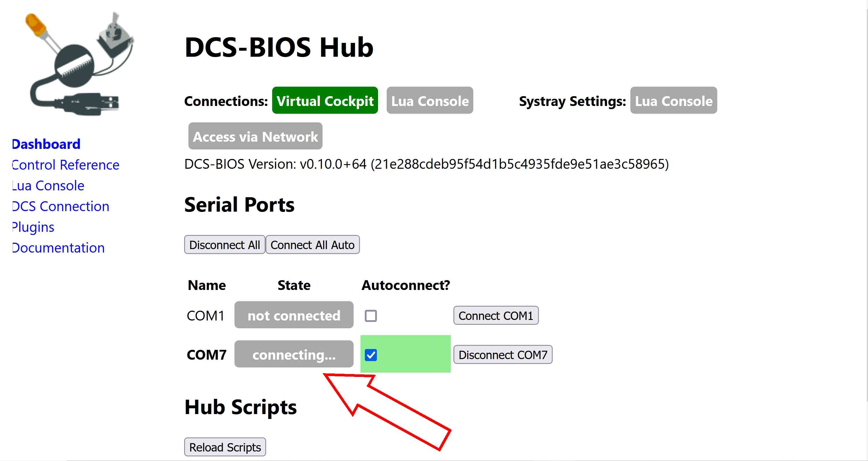Go to Control Reference in sidebar
Image resolution: width=868 pixels, height=461 pixels.
66,165
